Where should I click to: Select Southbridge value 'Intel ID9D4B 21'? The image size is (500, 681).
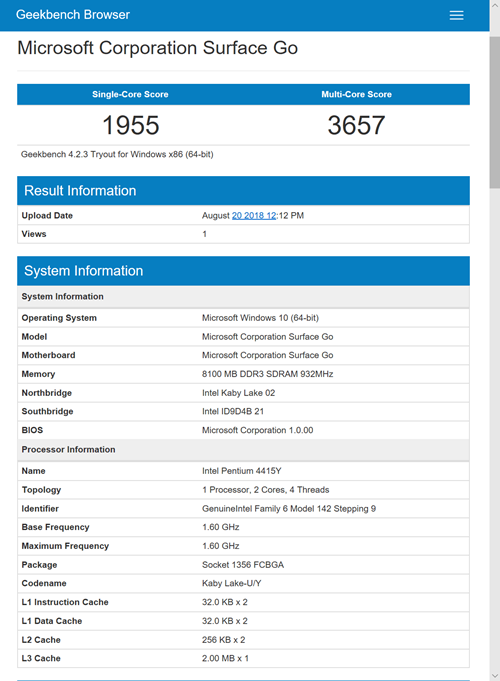tap(233, 411)
